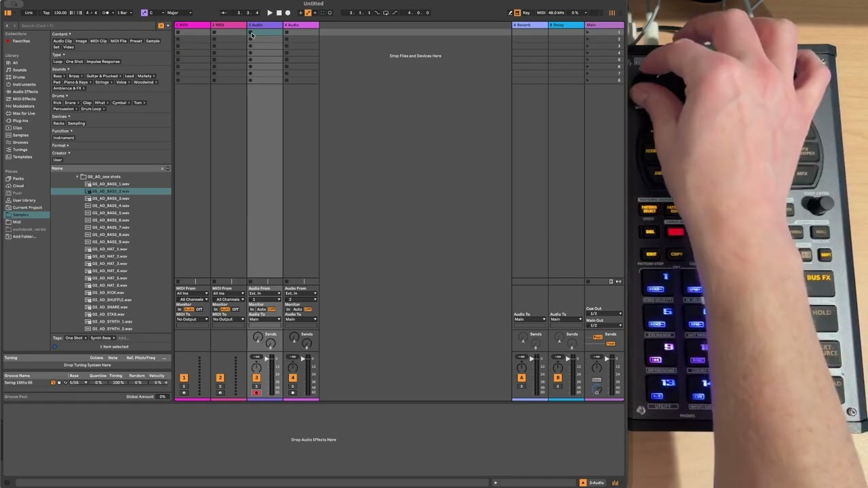
Task: Solo track 3 Audio
Action: (x=256, y=386)
